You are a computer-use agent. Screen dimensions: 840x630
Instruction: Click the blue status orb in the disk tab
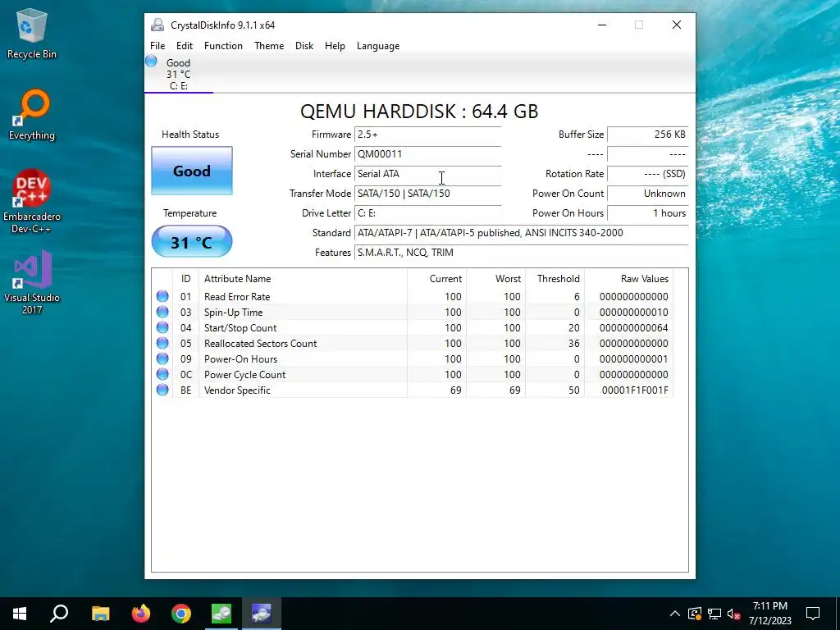pyautogui.click(x=151, y=61)
